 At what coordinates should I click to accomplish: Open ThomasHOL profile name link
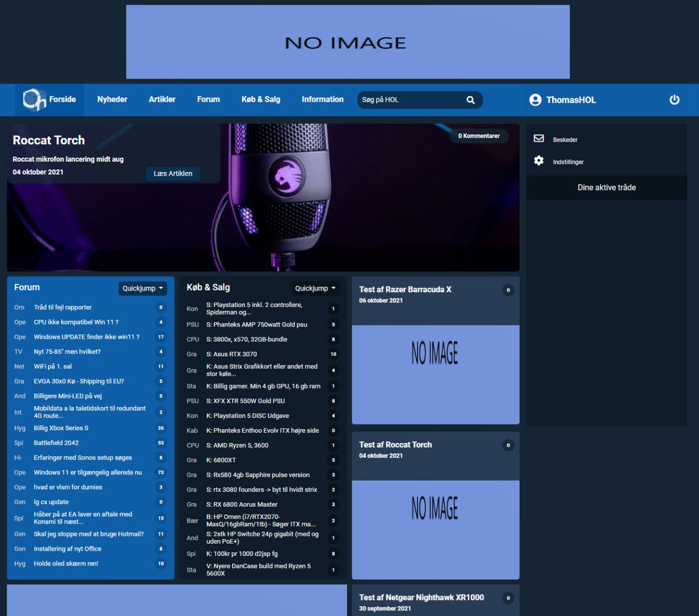[571, 100]
